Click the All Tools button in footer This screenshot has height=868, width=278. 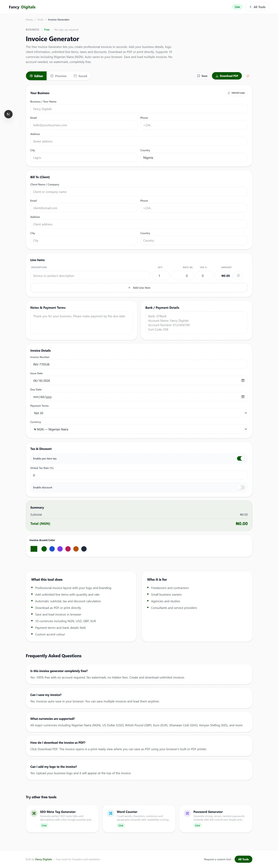(243, 859)
